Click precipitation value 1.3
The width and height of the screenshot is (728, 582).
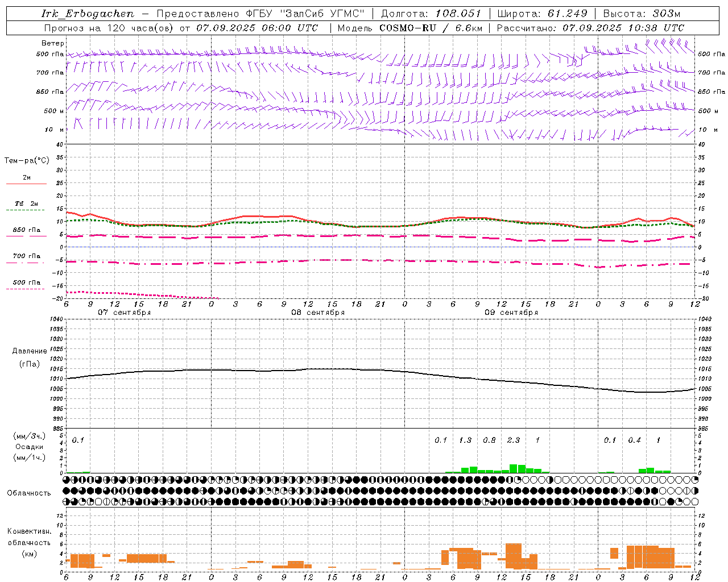[465, 440]
